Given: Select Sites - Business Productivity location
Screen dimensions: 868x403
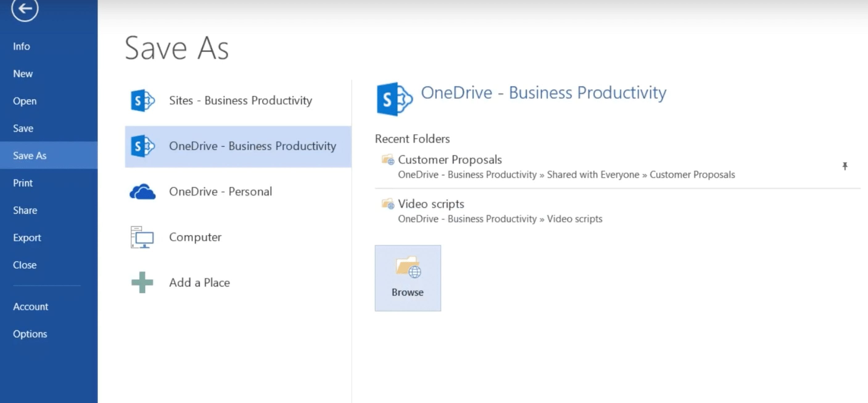Looking at the screenshot, I should coord(238,100).
